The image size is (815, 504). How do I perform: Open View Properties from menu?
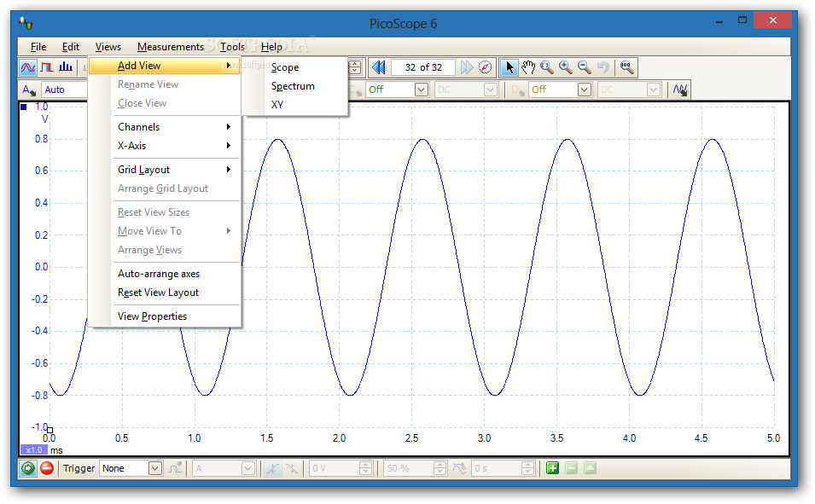point(164,316)
